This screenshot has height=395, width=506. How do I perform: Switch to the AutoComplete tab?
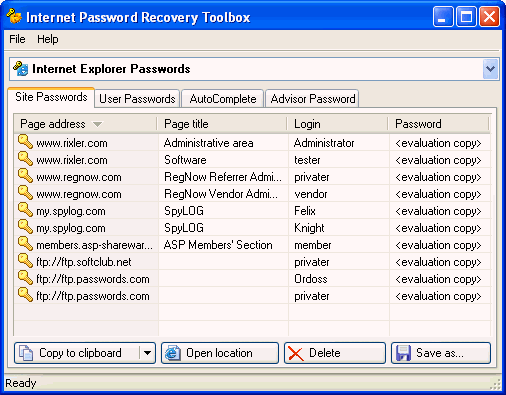(x=223, y=99)
